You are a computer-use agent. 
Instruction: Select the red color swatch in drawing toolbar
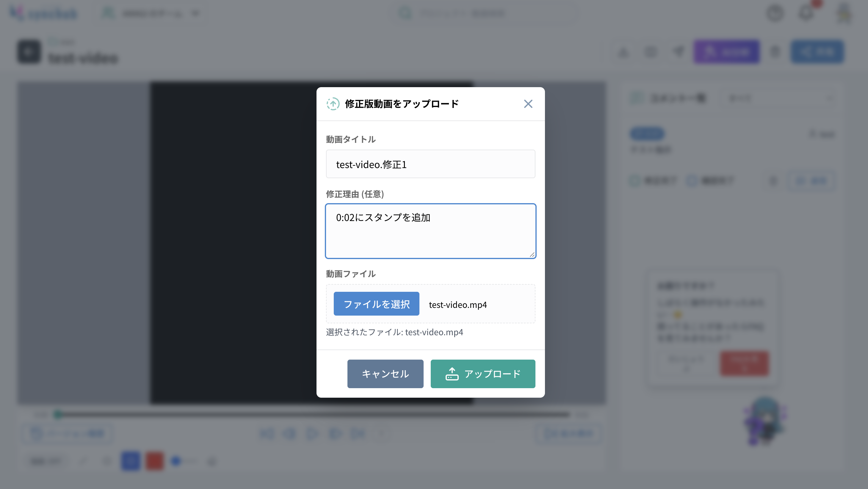155,461
